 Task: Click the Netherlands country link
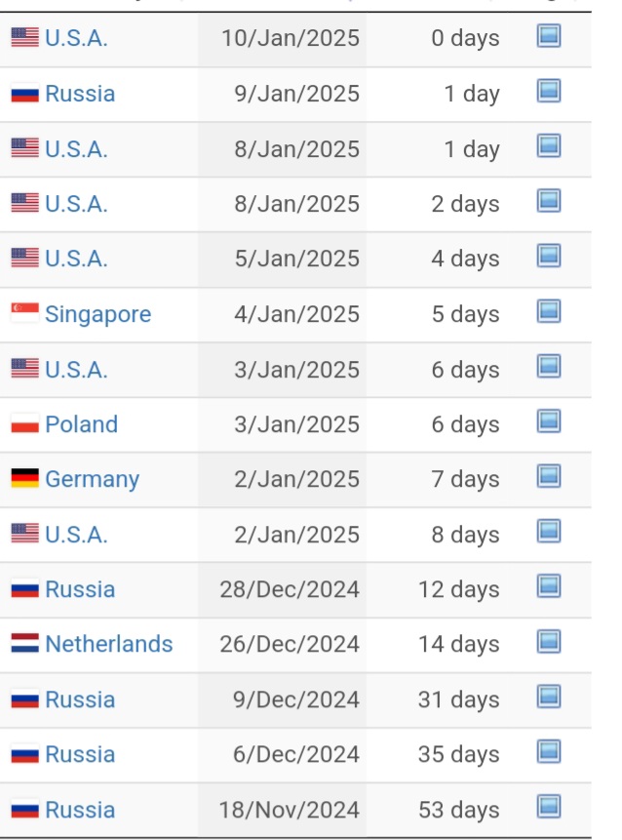pyautogui.click(x=109, y=644)
